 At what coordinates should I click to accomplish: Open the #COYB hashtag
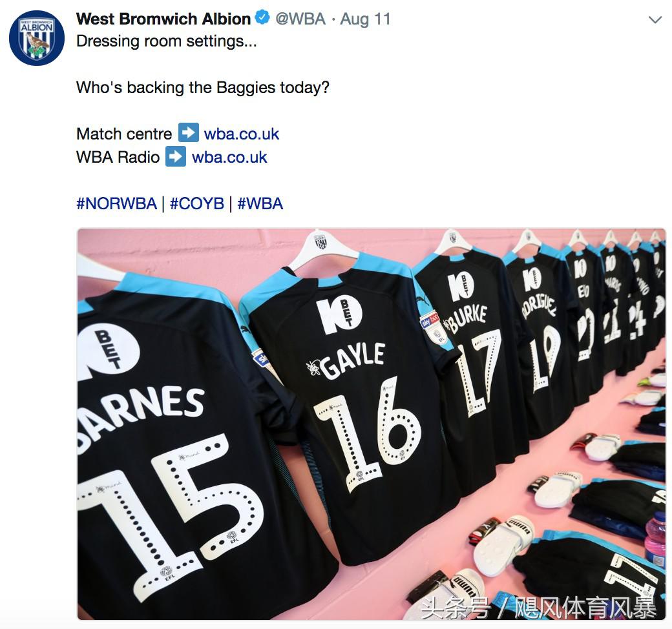point(197,203)
